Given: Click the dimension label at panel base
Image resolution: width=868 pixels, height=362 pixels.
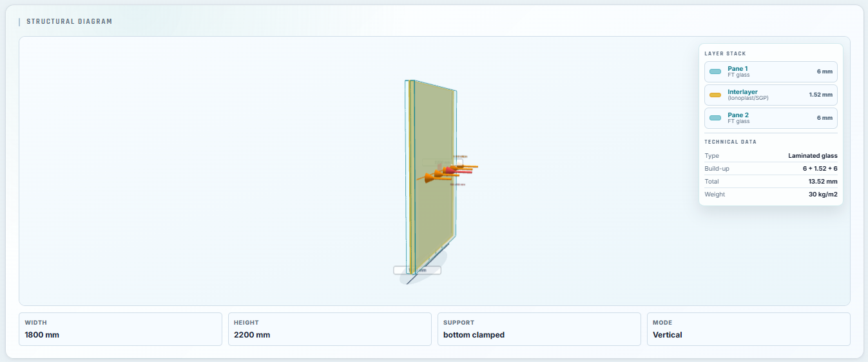Looking at the screenshot, I should pyautogui.click(x=418, y=271).
